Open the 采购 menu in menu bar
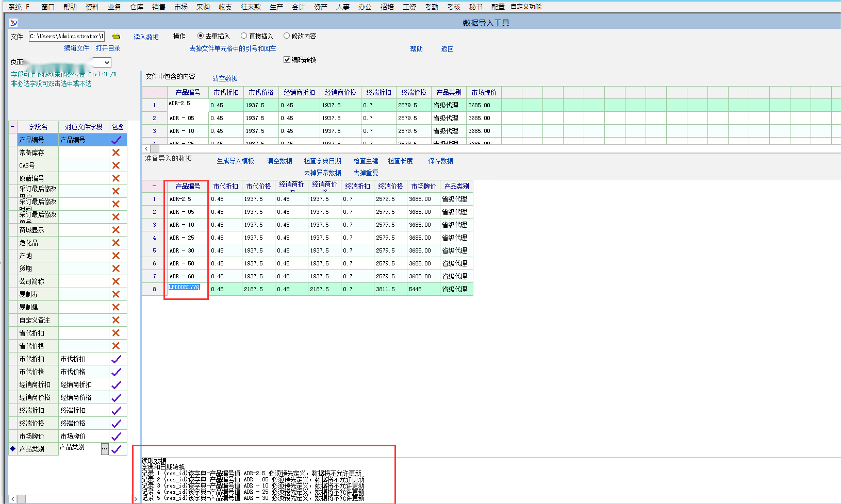Image resolution: width=841 pixels, height=504 pixels. [x=203, y=7]
